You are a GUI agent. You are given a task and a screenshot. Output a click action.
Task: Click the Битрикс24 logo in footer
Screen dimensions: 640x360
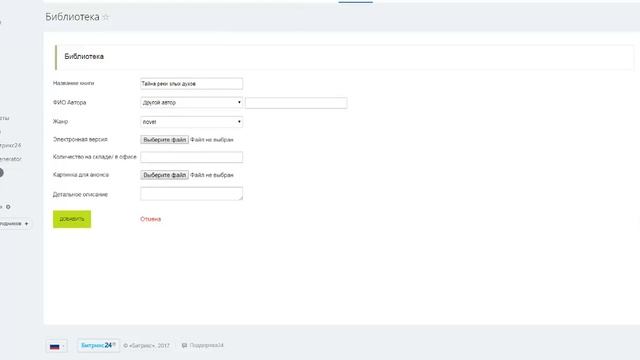pyautogui.click(x=98, y=345)
